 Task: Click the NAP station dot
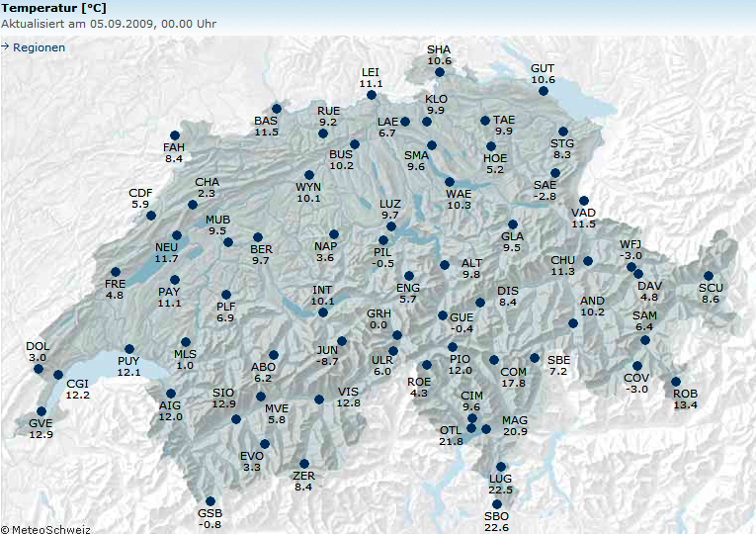[334, 234]
